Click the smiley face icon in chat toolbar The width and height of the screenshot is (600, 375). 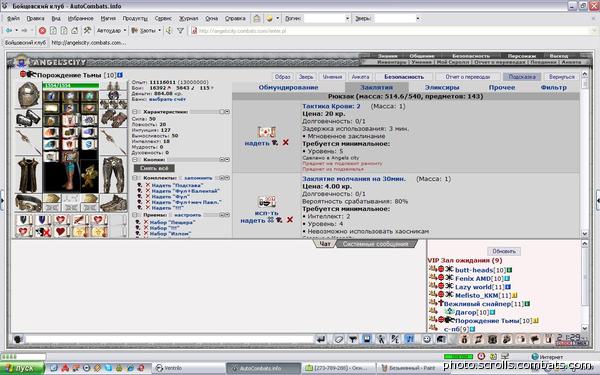pyautogui.click(x=427, y=339)
